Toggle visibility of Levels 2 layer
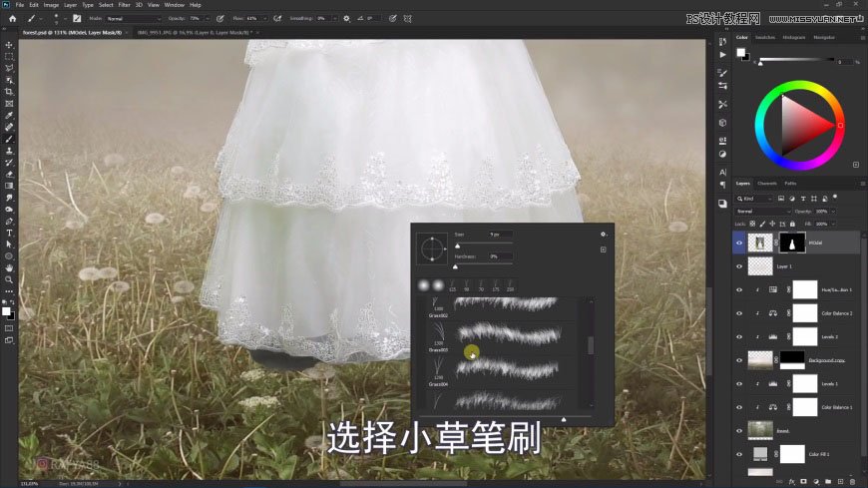This screenshot has width=868, height=488. (739, 336)
